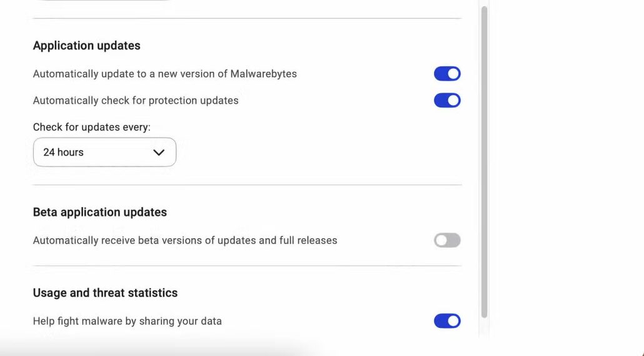This screenshot has height=356, width=644.
Task: Click the "Application updates" section heading
Action: (x=86, y=46)
